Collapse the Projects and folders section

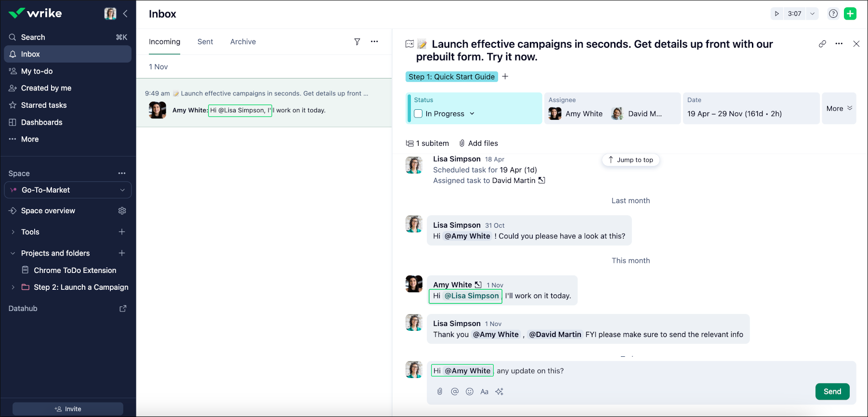coord(13,253)
